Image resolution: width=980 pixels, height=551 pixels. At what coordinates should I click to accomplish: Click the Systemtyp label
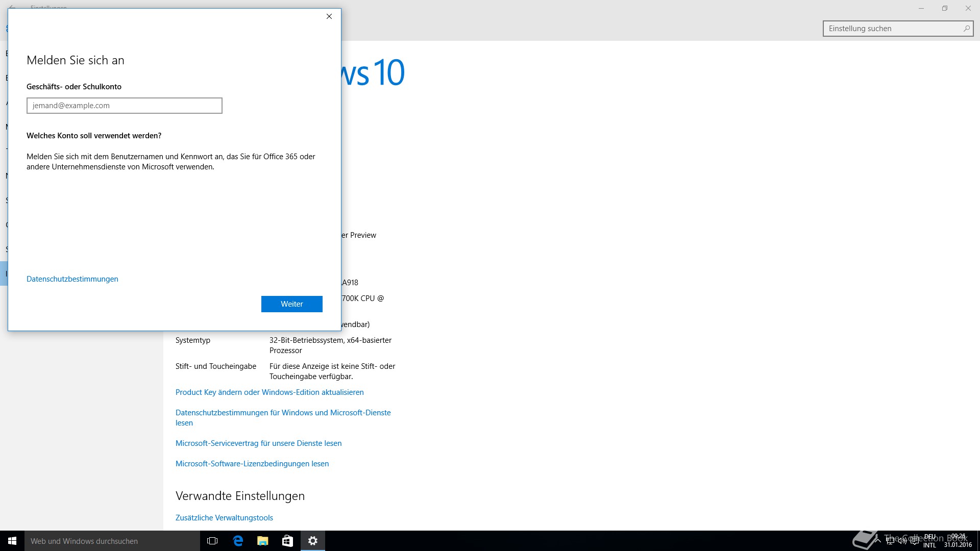(x=193, y=340)
